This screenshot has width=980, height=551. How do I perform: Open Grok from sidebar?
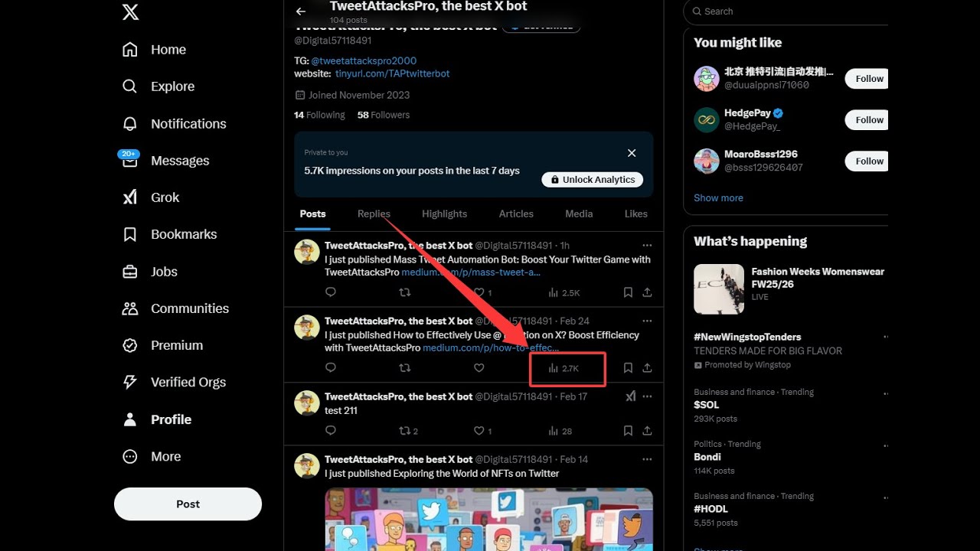pyautogui.click(x=165, y=197)
